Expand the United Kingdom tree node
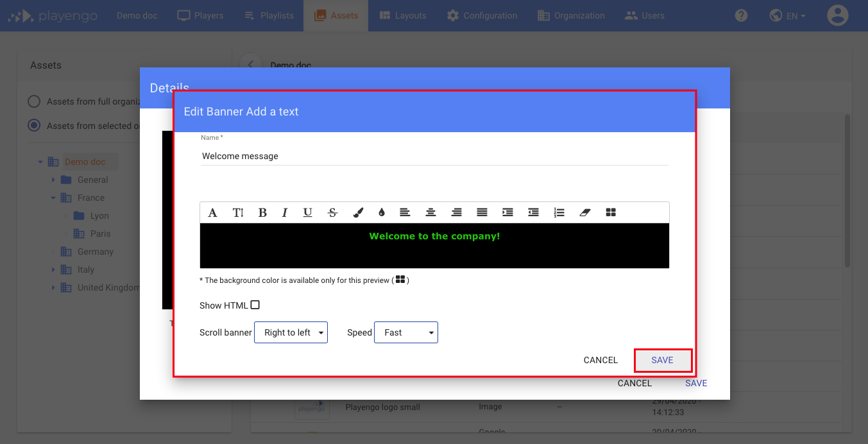The image size is (868, 444). coord(53,288)
